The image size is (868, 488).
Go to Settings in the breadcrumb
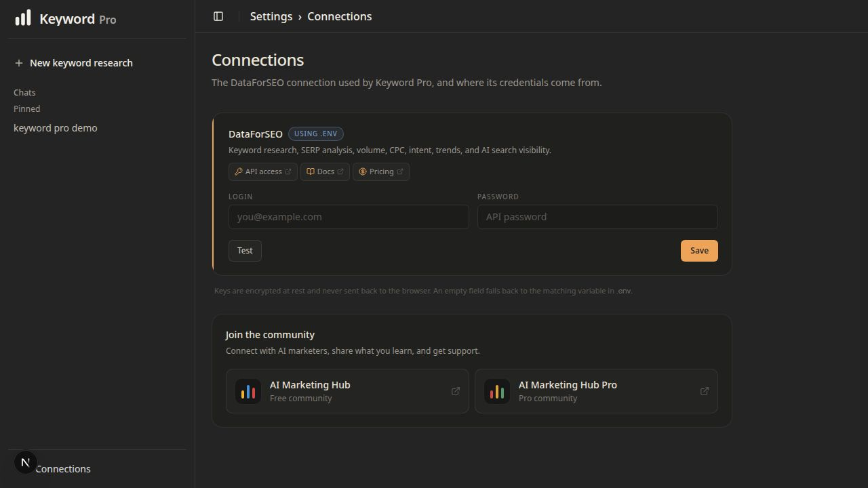tap(271, 16)
